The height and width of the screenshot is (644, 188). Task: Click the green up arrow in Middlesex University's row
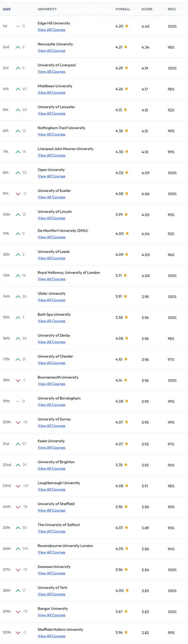tap(18, 89)
